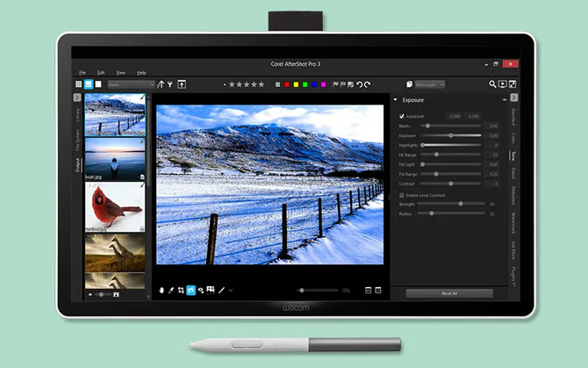Open the File menu

click(82, 72)
